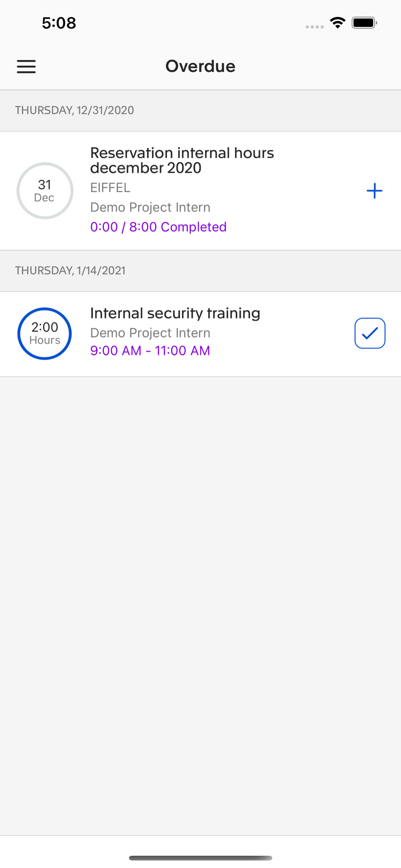Check off Internal security training

(x=370, y=333)
